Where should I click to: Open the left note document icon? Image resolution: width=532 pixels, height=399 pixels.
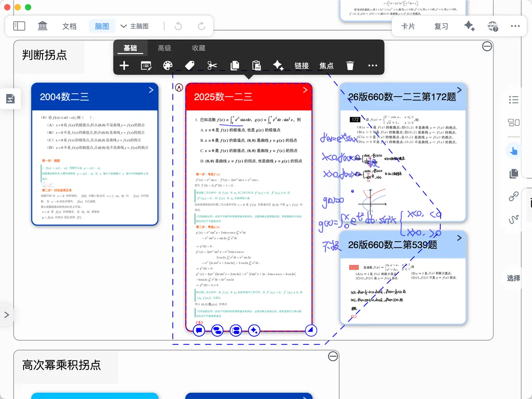click(11, 98)
